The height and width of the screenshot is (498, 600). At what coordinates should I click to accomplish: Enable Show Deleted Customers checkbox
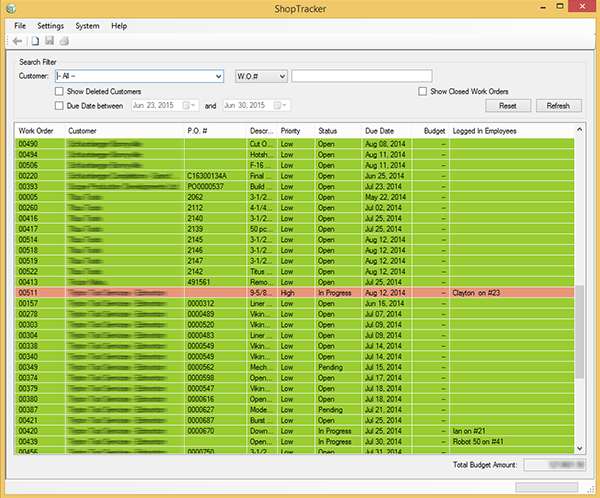(60, 91)
